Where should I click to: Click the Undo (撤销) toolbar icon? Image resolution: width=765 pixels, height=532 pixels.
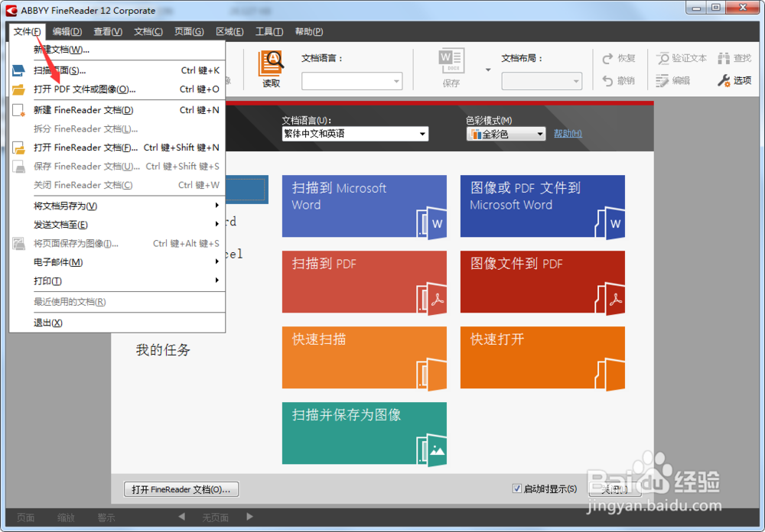(607, 80)
